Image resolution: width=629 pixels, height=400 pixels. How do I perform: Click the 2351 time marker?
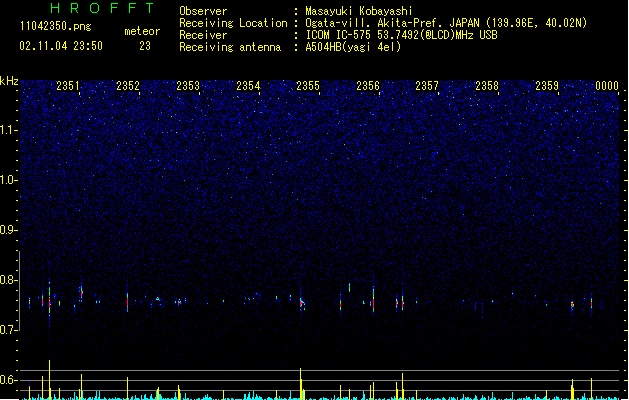(x=68, y=86)
